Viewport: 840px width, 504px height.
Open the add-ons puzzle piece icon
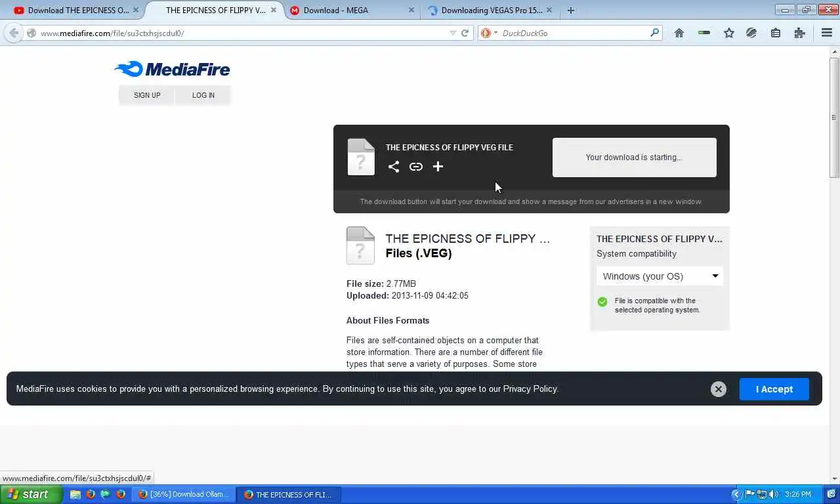point(799,33)
